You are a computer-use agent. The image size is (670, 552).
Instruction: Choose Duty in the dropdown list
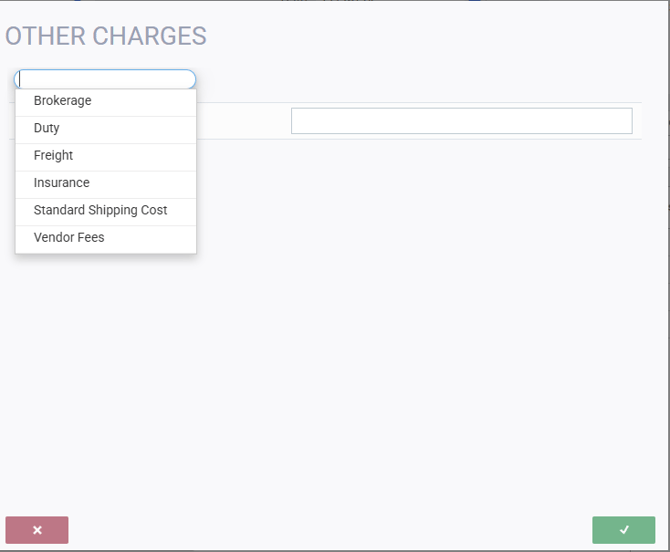tap(47, 128)
